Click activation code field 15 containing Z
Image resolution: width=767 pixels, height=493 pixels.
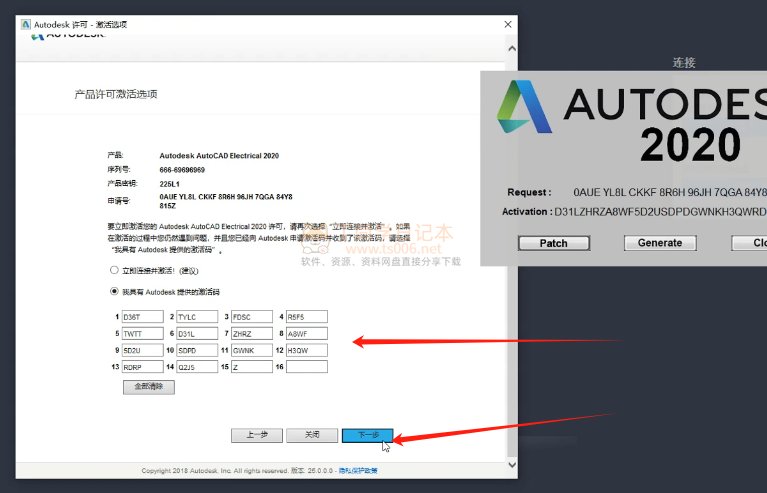pos(252,367)
